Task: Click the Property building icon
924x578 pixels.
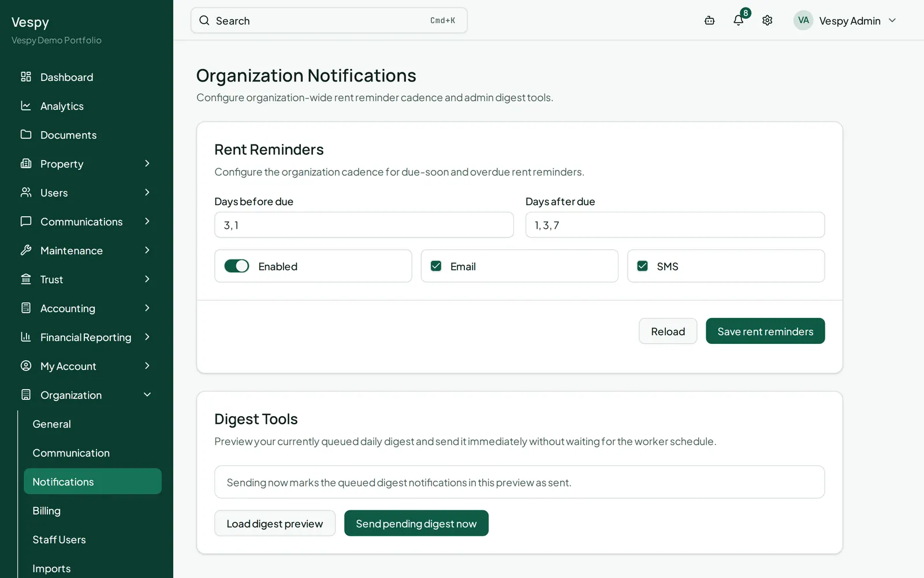Action: [26, 164]
